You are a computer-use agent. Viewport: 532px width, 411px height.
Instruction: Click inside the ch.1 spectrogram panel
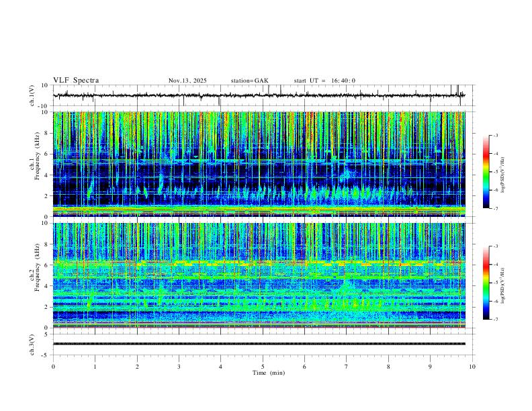click(x=259, y=164)
